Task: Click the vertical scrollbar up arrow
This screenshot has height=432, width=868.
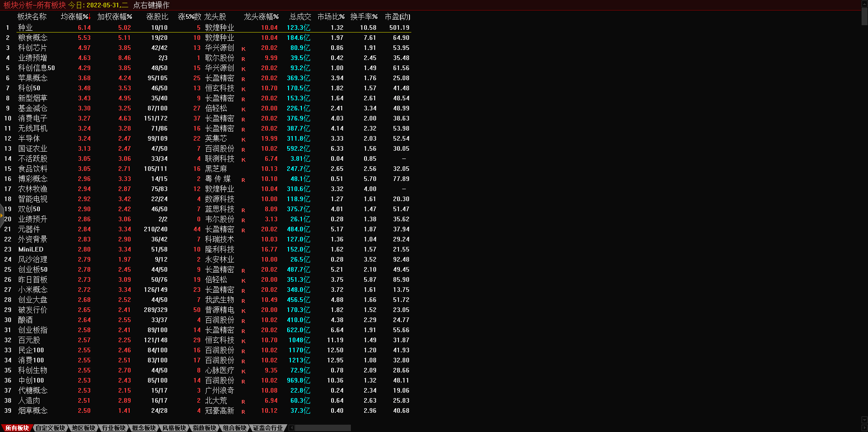Action: 864,4
